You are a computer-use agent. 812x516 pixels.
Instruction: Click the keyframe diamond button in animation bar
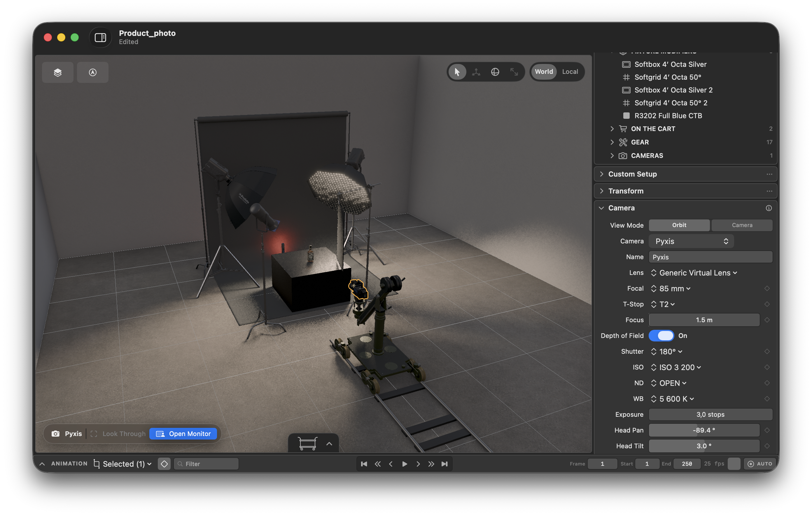(x=164, y=464)
